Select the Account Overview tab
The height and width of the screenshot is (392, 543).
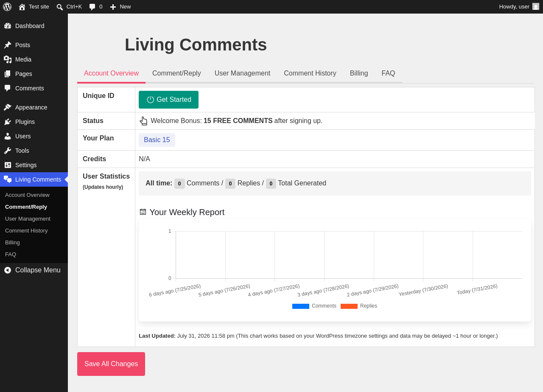(111, 73)
